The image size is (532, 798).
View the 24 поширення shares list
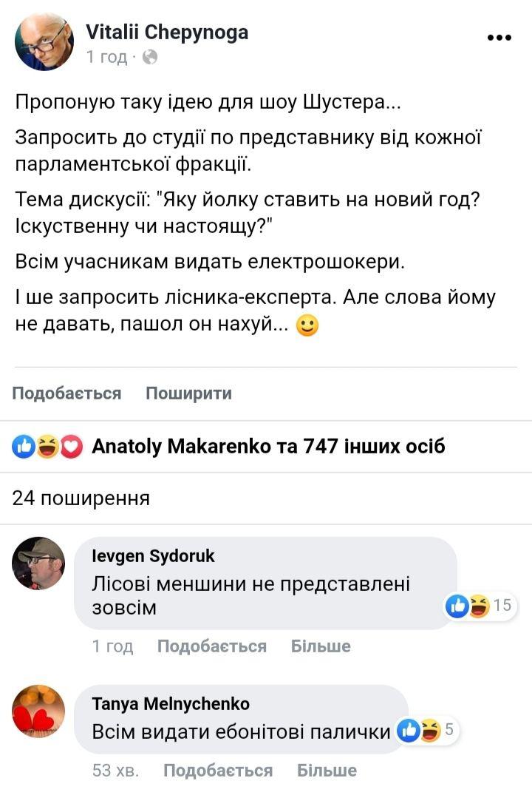click(81, 498)
